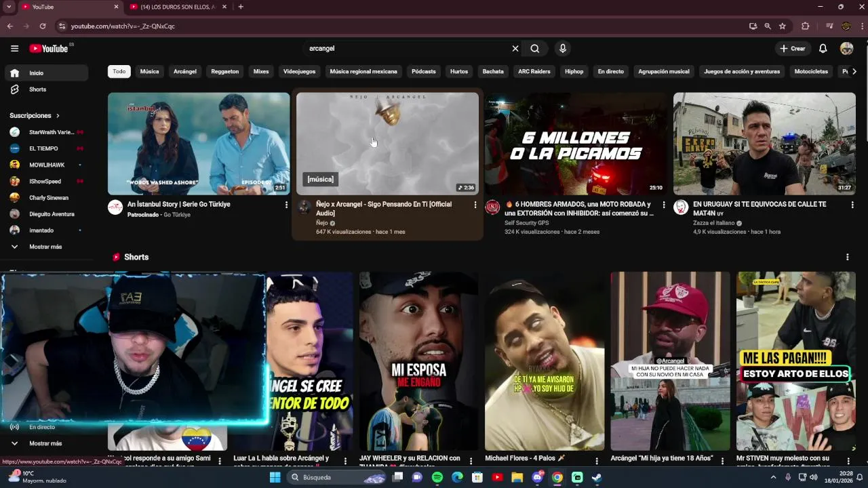
Task: Open the An İstanbul Story video thumbnail
Action: pyautogui.click(x=199, y=144)
